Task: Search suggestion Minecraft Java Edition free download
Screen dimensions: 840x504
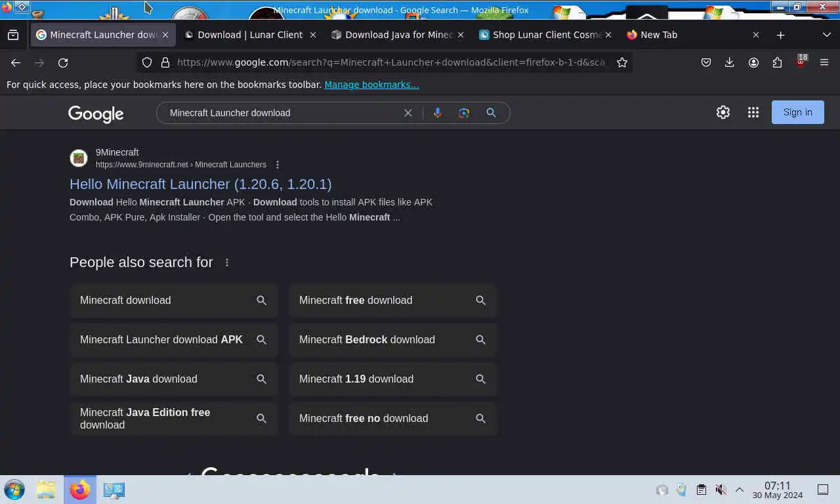Action: point(174,418)
